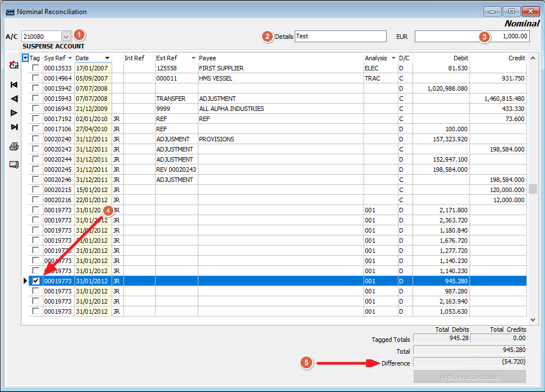This screenshot has width=545, height=392.
Task: Tick the checkbox for debit 1,053.630 row
Action: point(36,311)
